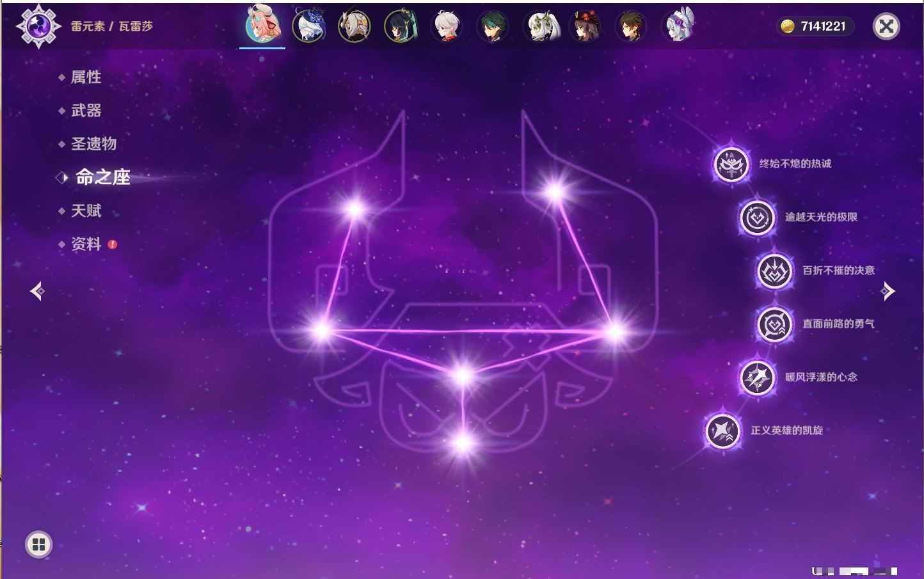Open the 百折不摧的决意 constellation icon
This screenshot has width=924, height=579.
[775, 271]
